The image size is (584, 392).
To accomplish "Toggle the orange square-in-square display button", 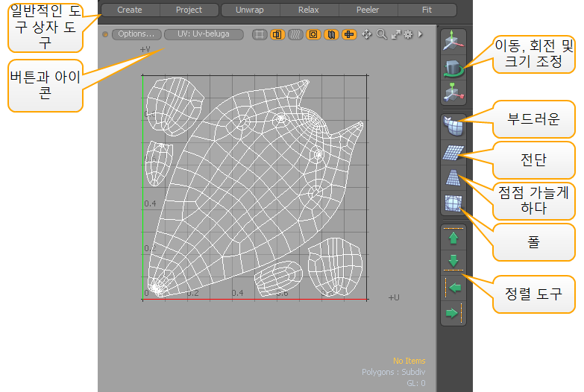I will 313,34.
